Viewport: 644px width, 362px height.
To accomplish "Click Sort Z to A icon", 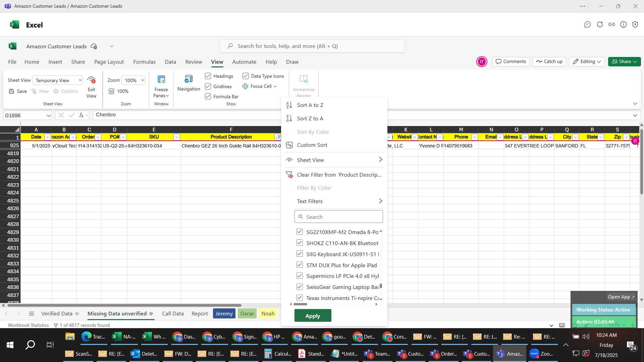I will pyautogui.click(x=289, y=118).
